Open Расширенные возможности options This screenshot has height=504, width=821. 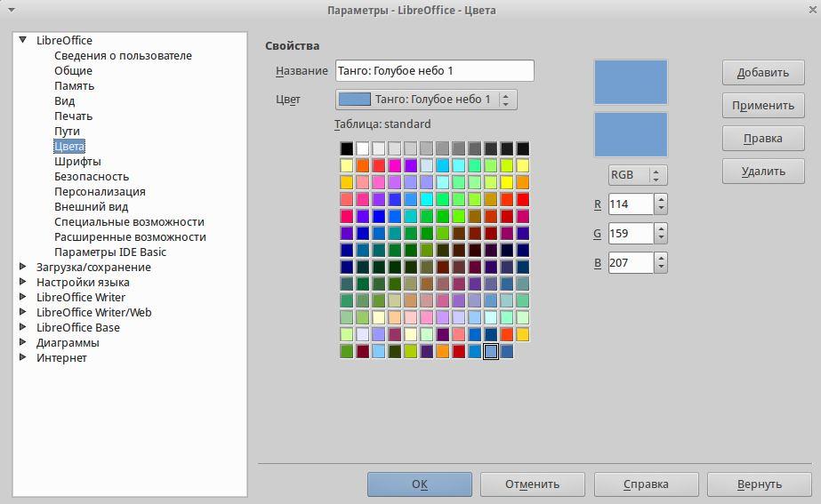[131, 237]
